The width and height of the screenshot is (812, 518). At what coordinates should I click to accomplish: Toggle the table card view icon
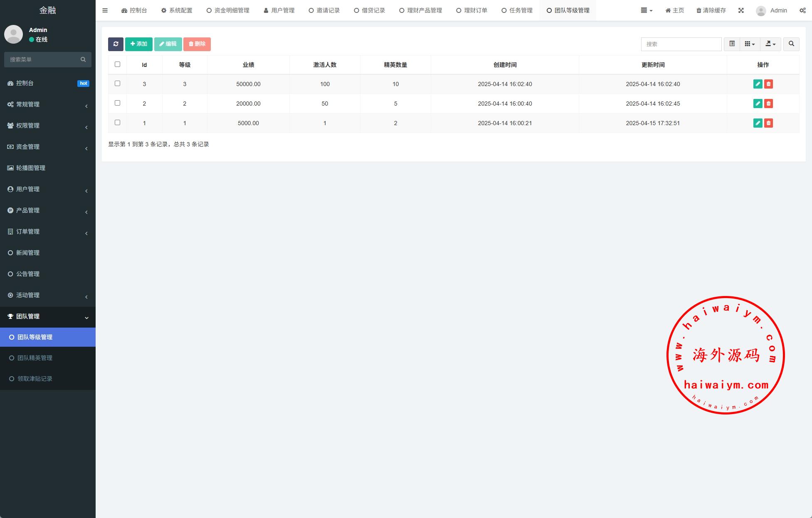tap(732, 44)
